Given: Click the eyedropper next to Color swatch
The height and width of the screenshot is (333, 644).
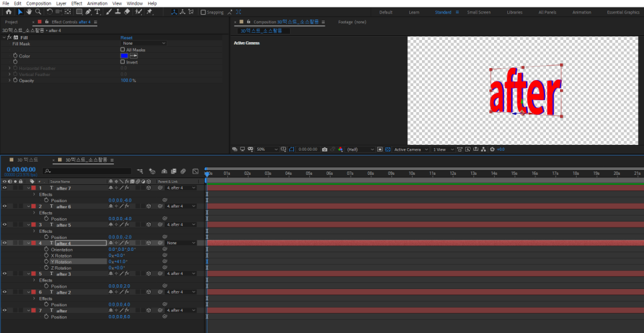Looking at the screenshot, I should tap(133, 56).
